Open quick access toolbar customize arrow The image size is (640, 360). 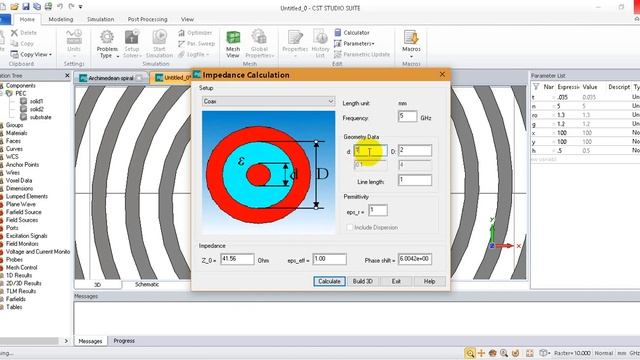pyautogui.click(x=81, y=7)
